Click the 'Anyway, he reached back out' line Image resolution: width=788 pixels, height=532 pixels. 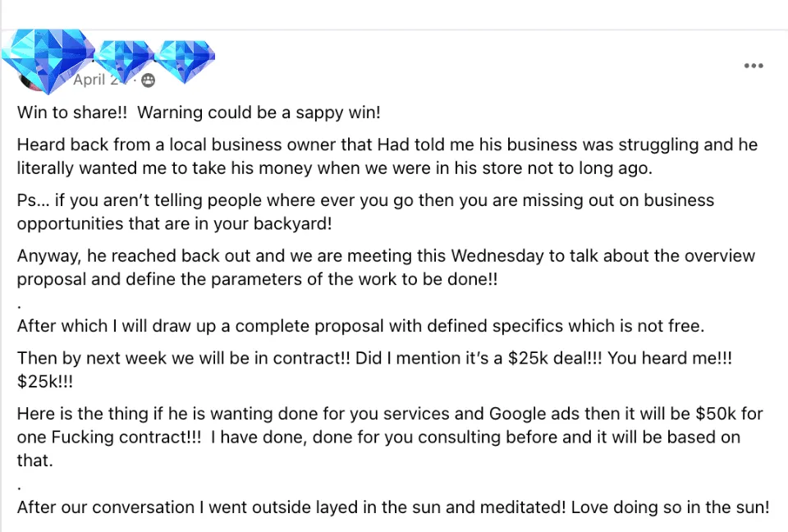click(386, 256)
